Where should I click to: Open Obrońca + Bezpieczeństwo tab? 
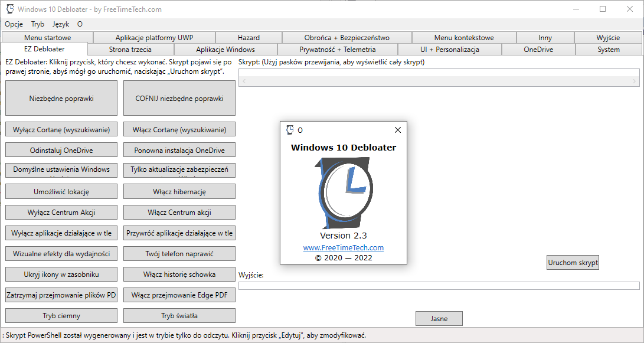(x=347, y=37)
